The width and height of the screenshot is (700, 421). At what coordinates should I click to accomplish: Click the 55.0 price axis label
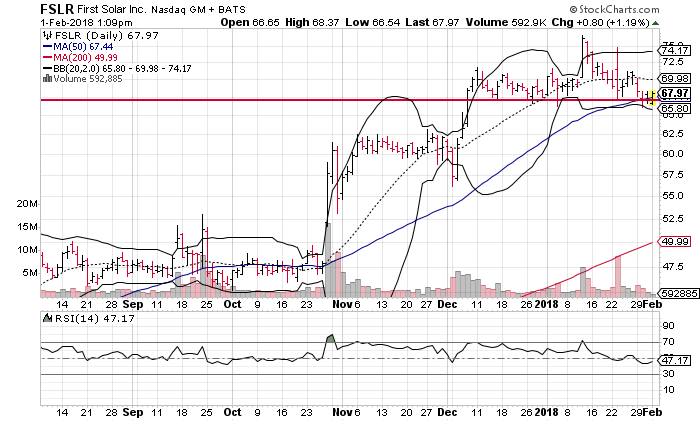(673, 196)
